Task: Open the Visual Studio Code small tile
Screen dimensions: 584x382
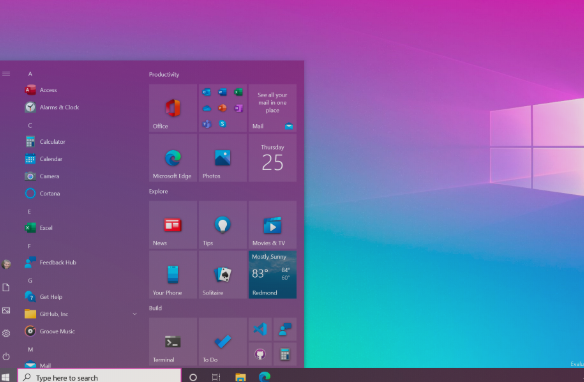Action: point(260,329)
